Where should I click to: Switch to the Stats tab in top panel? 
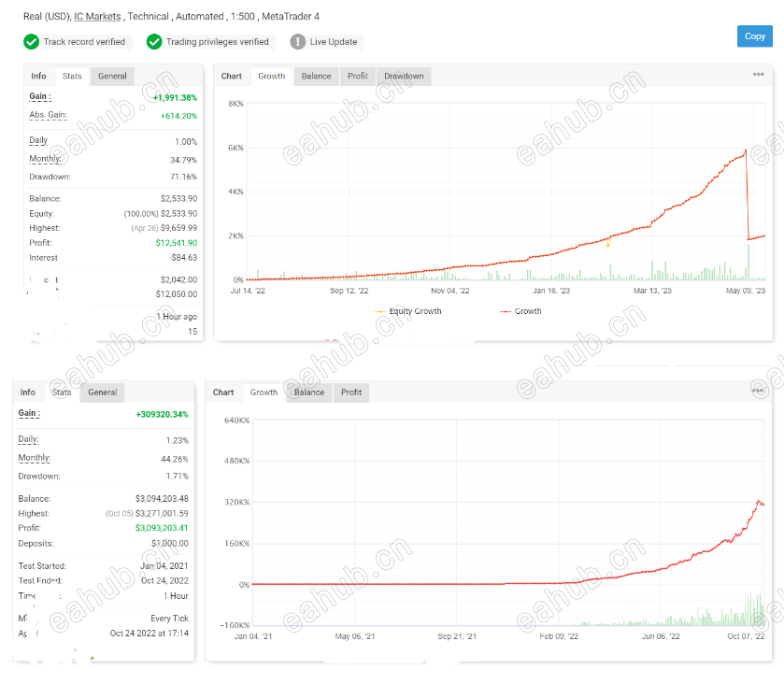72,76
